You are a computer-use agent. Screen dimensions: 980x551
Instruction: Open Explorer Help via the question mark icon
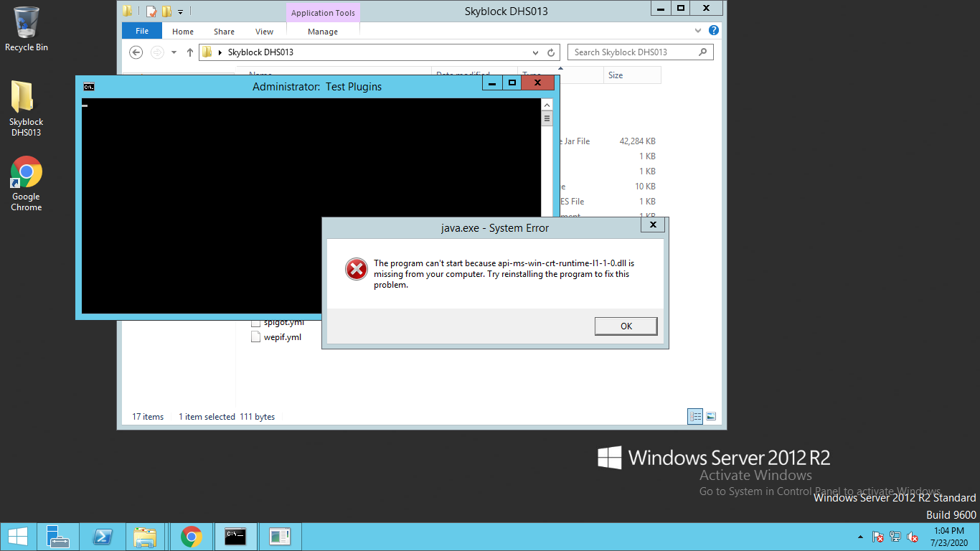coord(714,31)
